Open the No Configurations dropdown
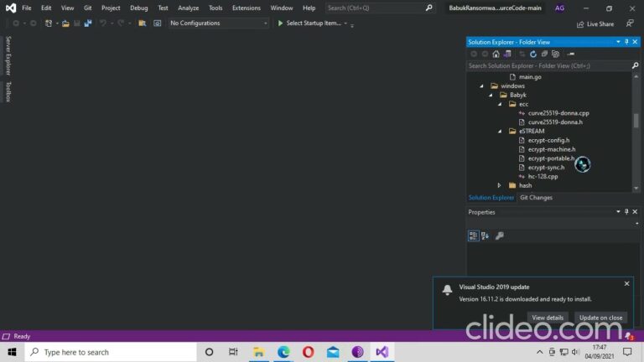The width and height of the screenshot is (644, 362). (x=219, y=23)
